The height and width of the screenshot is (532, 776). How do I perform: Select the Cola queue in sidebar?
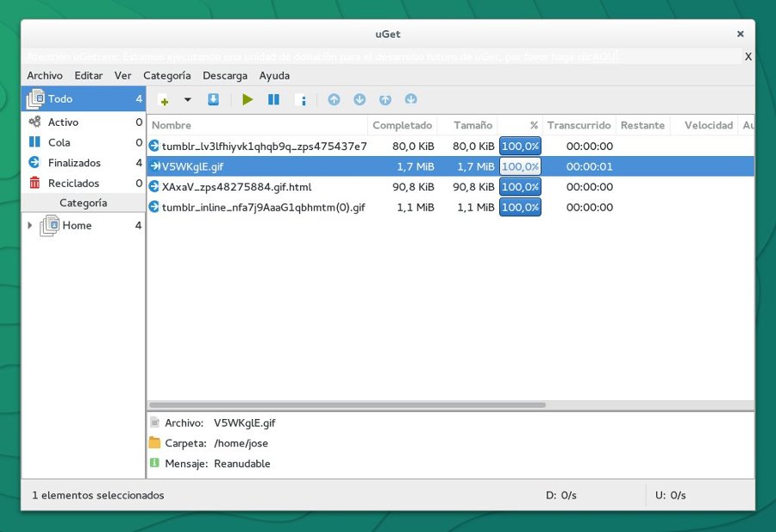(x=59, y=142)
